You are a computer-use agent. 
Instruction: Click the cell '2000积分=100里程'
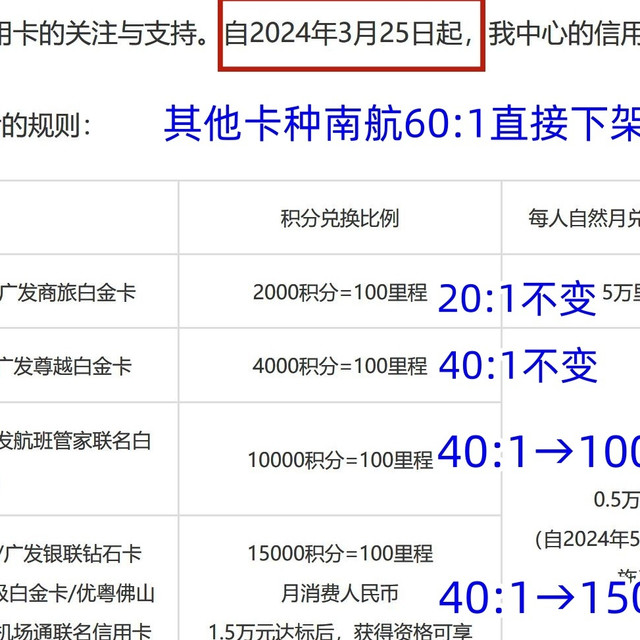(x=340, y=292)
